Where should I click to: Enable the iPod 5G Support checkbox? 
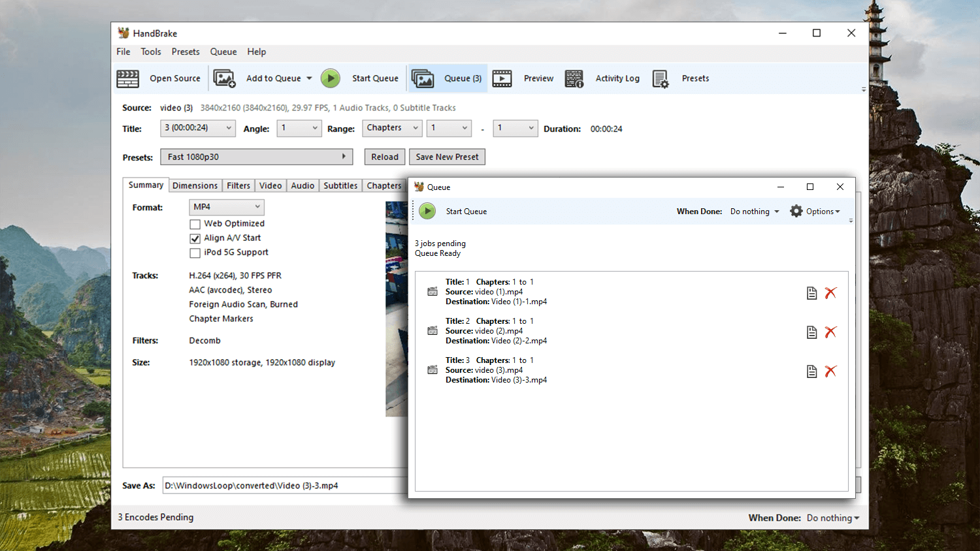195,253
